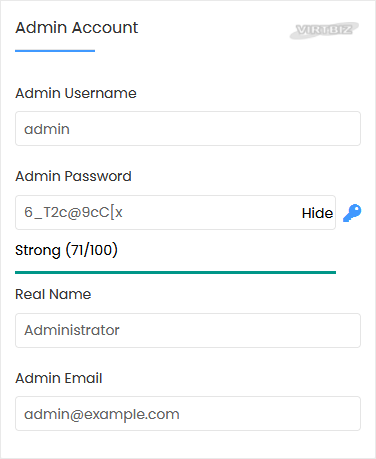Viewport: 376px width, 459px height.
Task: Hide the admin password text
Action: pos(317,213)
